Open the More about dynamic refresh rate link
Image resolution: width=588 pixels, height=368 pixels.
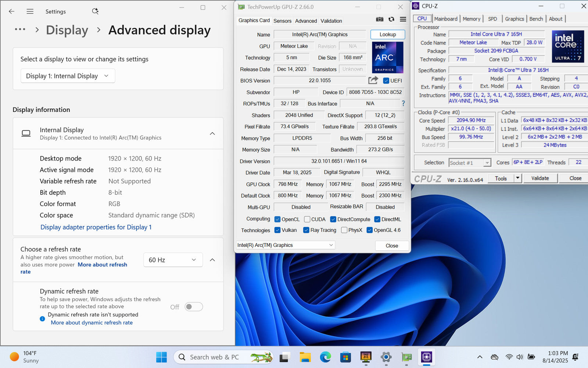[x=92, y=322]
